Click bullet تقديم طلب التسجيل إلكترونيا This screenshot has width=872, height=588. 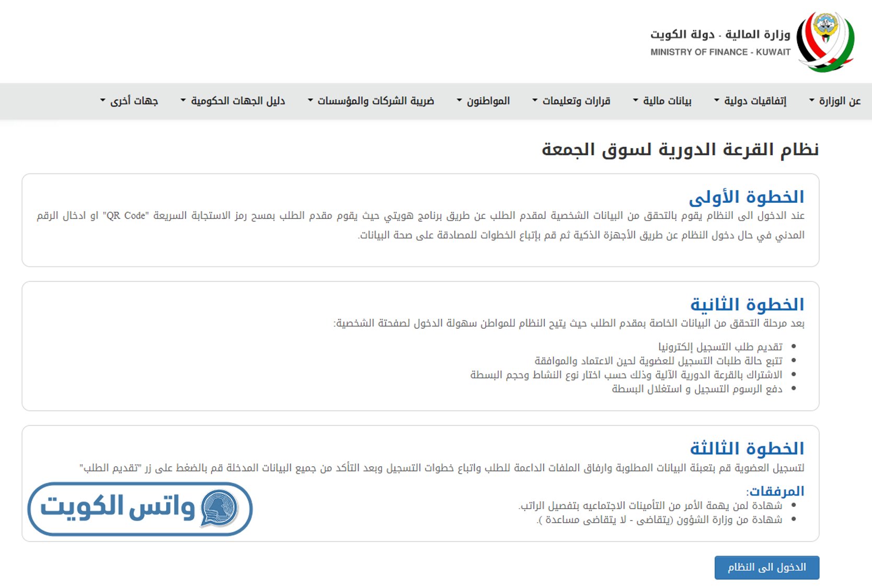(720, 347)
